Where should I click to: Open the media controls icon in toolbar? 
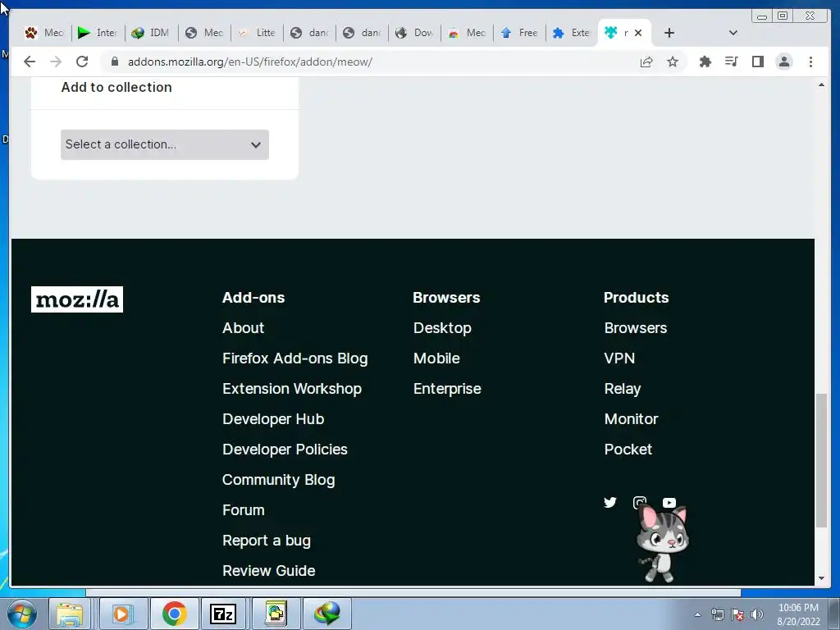tap(731, 62)
